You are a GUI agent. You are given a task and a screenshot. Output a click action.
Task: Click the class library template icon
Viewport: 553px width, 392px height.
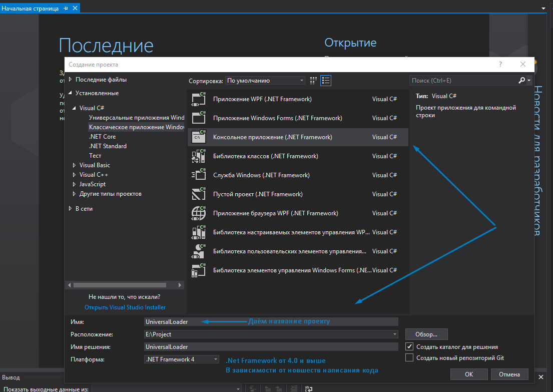tap(199, 156)
